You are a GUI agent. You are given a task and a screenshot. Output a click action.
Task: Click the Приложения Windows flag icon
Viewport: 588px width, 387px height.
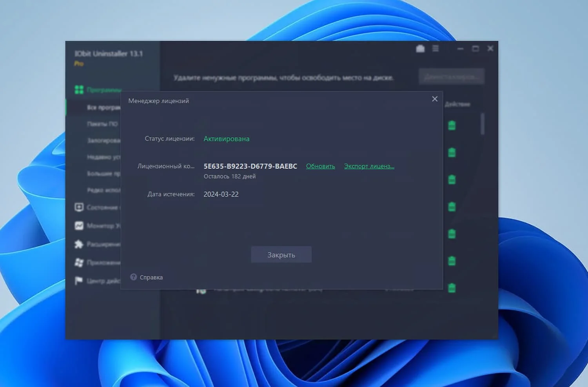79,262
